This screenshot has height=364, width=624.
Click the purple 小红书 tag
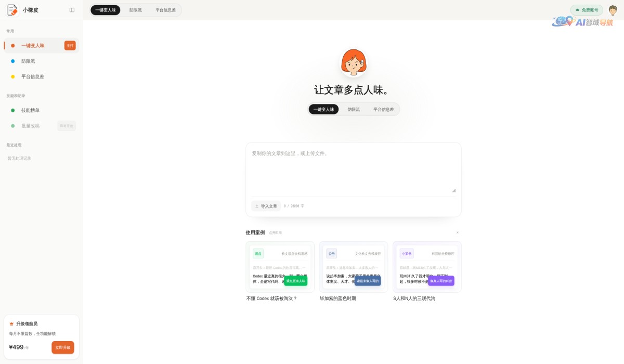(x=407, y=254)
